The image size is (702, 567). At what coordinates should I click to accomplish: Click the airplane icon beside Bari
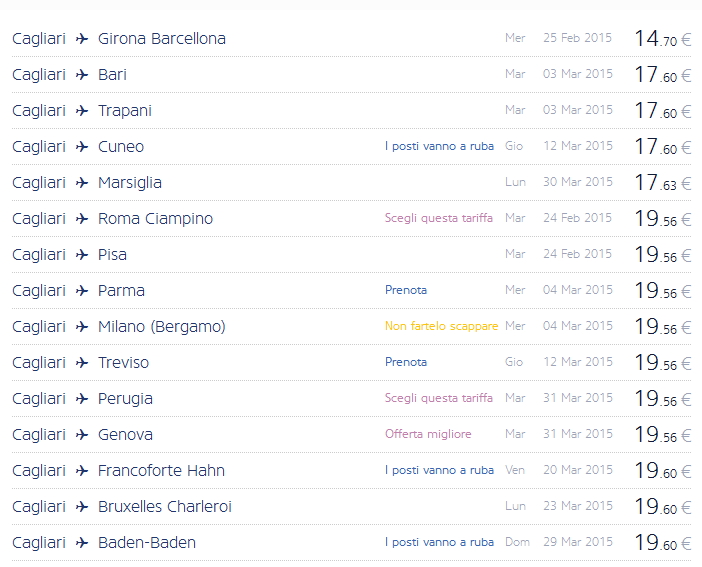82,75
